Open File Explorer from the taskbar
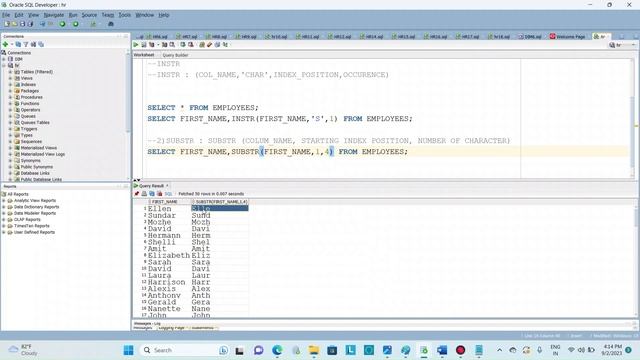 pos(313,350)
